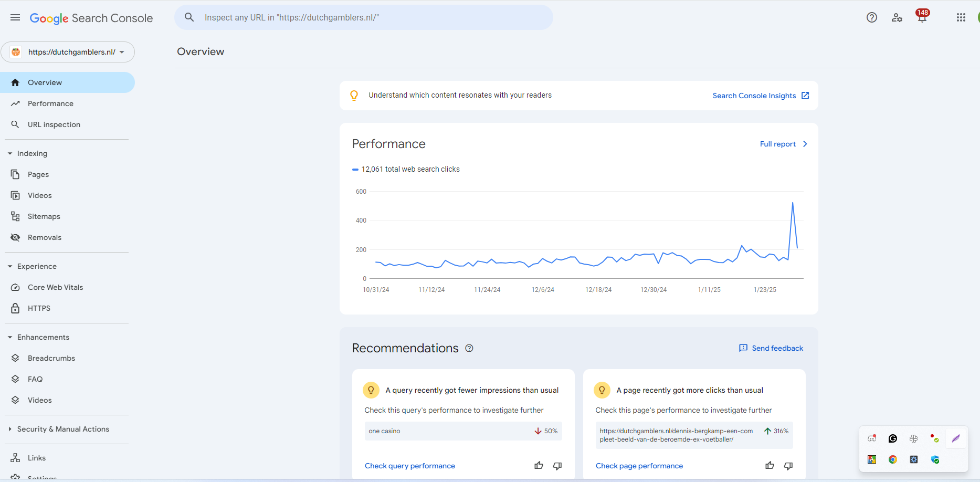980x482 pixels.
Task: Collapse the Experience section
Action: (x=10, y=266)
